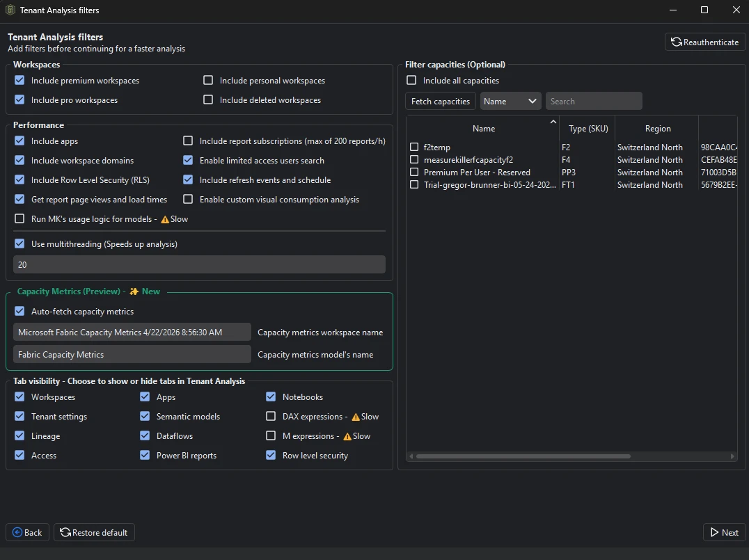The height and width of the screenshot is (560, 749).
Task: Show the M expressions tab
Action: point(271,436)
